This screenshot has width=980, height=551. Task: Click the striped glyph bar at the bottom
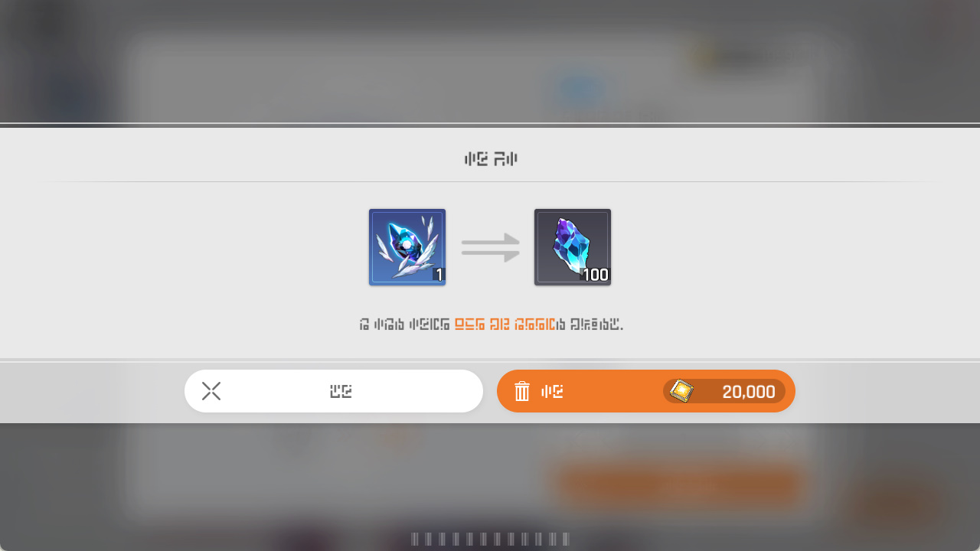(490, 539)
